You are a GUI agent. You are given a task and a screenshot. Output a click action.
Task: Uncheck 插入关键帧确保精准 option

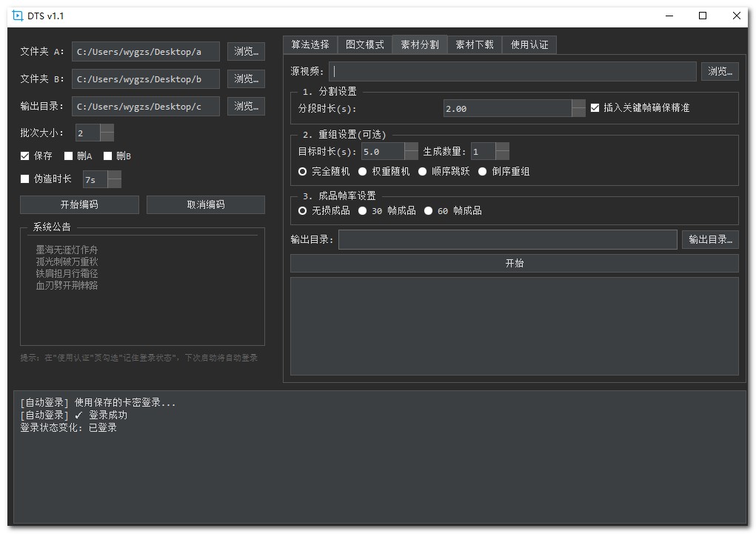click(x=595, y=108)
